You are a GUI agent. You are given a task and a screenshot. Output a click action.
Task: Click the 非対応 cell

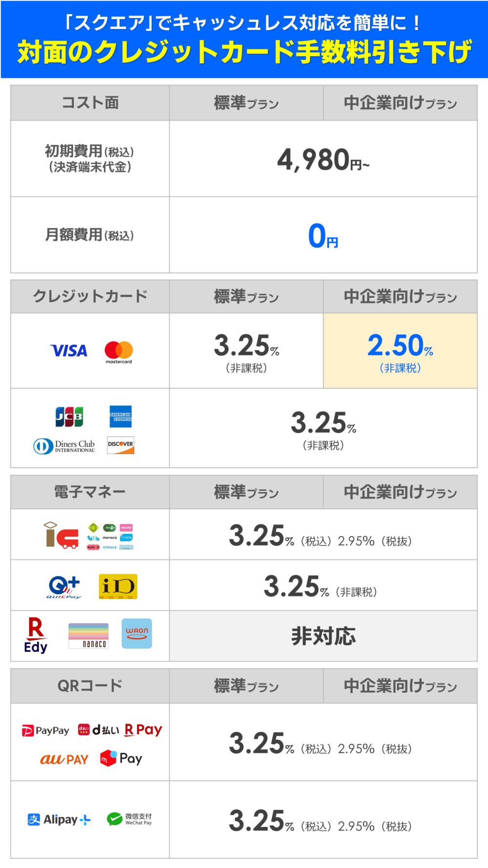click(323, 636)
